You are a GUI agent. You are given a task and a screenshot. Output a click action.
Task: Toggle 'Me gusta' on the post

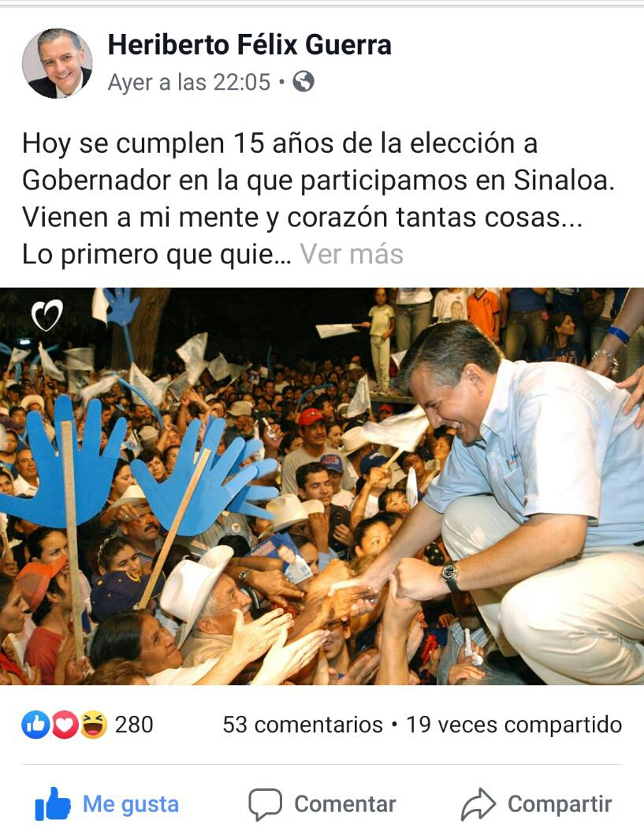tap(106, 804)
